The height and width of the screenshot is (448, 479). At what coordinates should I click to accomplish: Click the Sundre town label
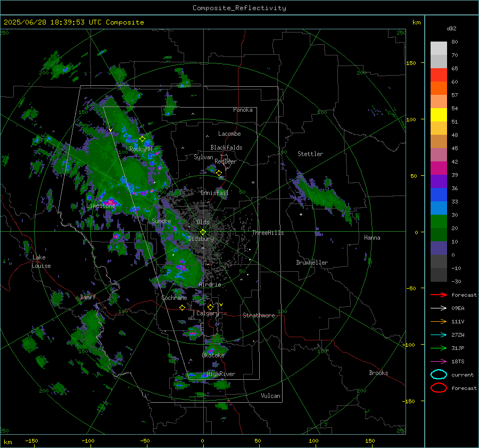[x=161, y=221]
